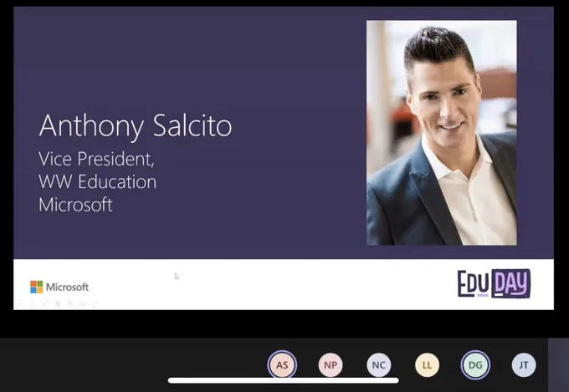The height and width of the screenshot is (392, 569).
Task: Tap the home indicator bar
Action: point(283,380)
